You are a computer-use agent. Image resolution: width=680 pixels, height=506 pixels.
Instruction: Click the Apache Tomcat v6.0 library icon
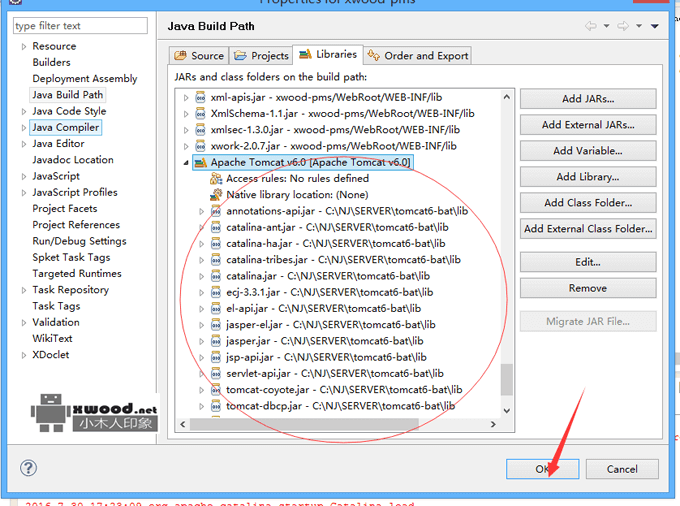click(200, 163)
